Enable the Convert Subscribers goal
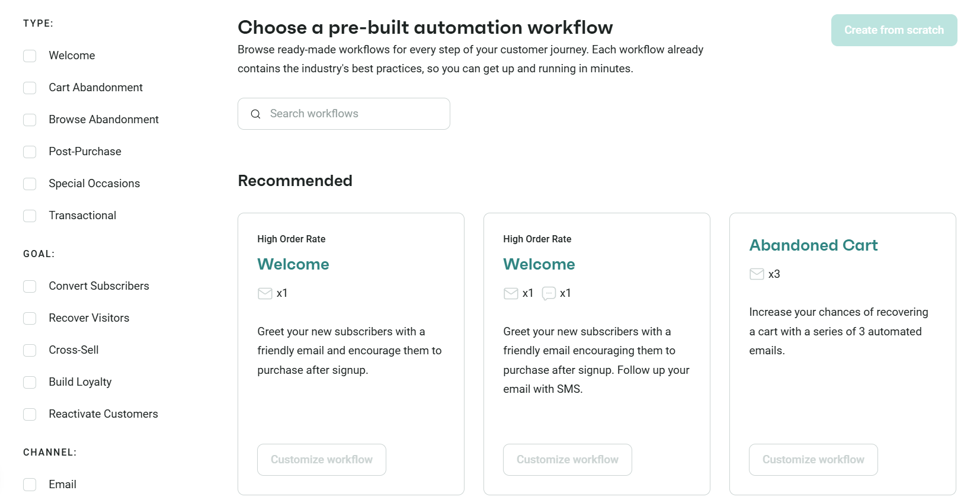This screenshot has height=503, width=980. [x=30, y=286]
